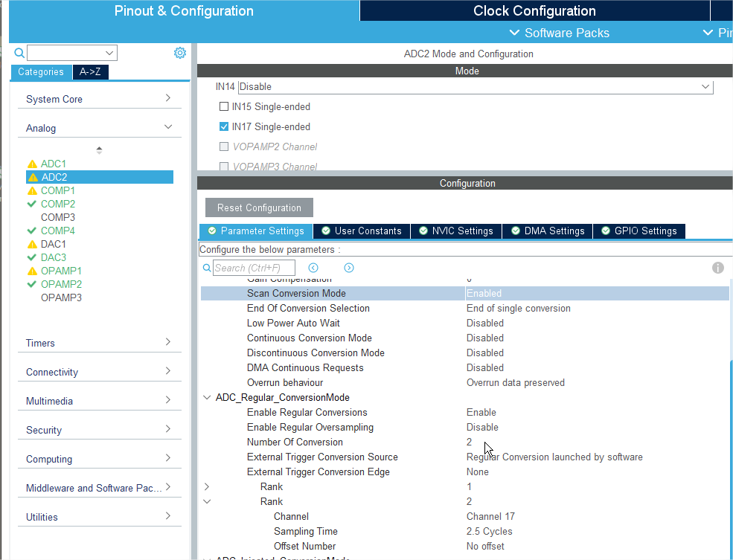Click the Analog list sort arrows icon
The image size is (733, 560).
[x=99, y=150]
